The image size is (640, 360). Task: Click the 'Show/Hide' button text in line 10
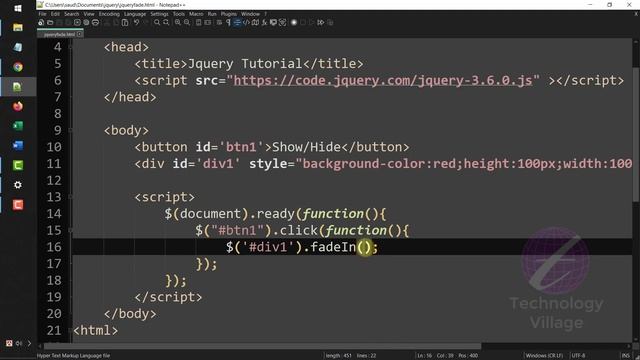pos(307,147)
